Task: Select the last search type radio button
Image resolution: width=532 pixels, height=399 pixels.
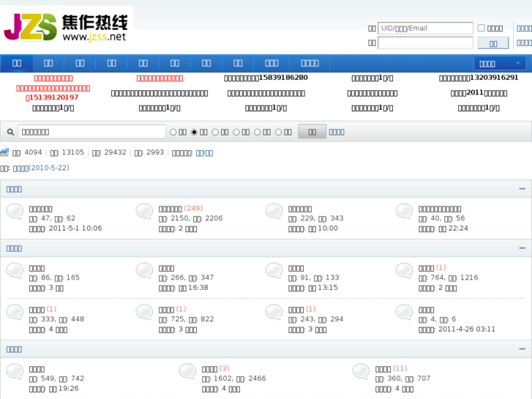Action: [278, 132]
